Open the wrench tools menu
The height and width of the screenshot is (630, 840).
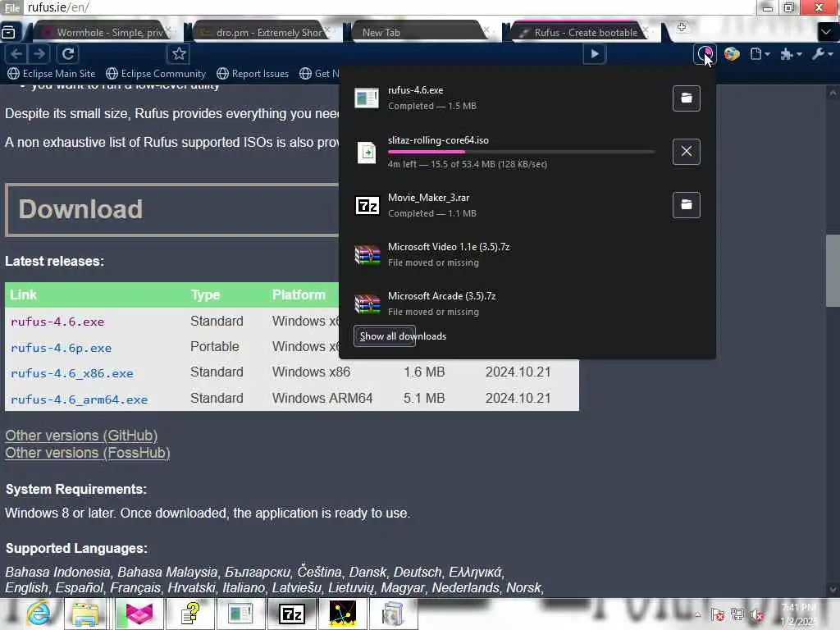click(822, 54)
